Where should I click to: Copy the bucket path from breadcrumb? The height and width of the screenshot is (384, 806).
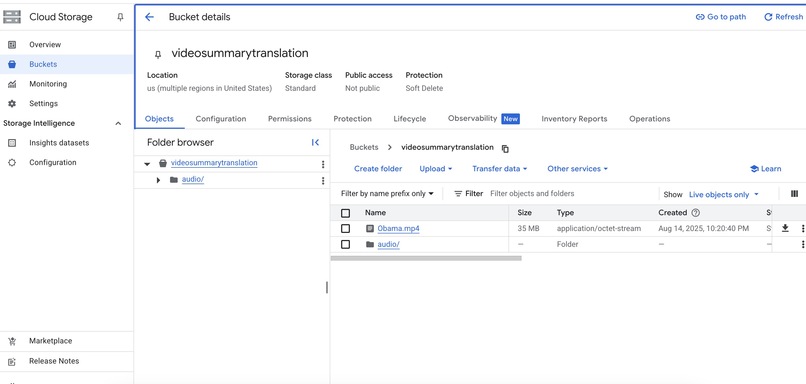505,149
